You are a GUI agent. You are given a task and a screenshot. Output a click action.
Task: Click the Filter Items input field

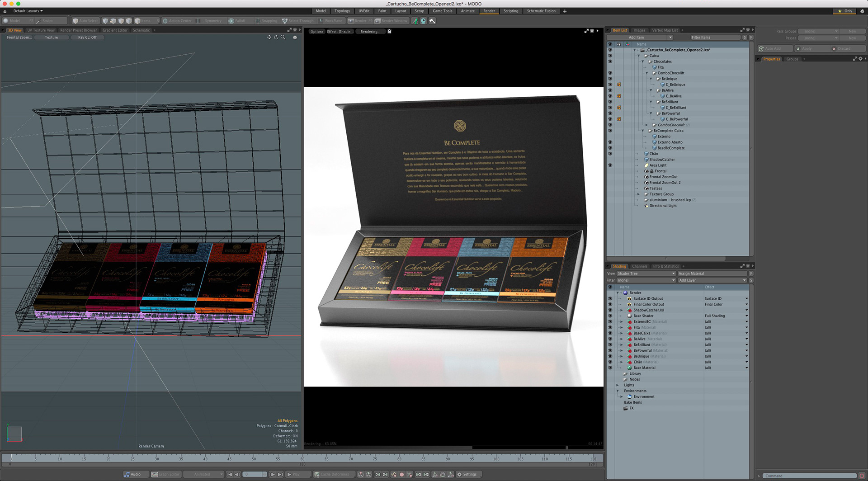(x=716, y=38)
